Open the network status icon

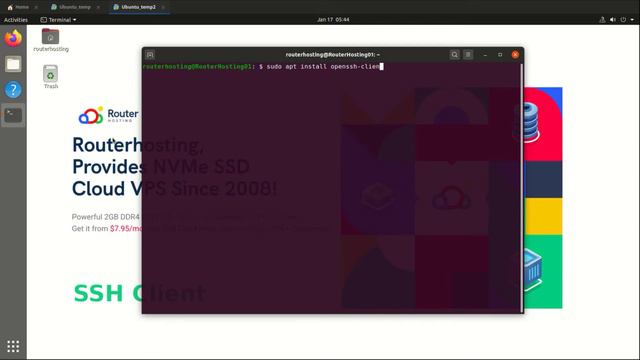coord(602,20)
